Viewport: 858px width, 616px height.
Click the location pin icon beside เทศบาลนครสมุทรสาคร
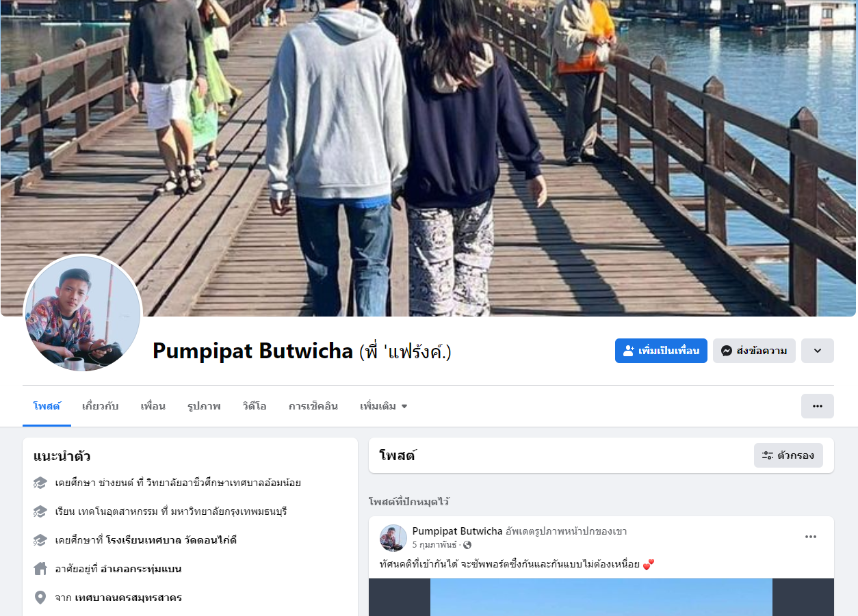pyautogui.click(x=40, y=598)
